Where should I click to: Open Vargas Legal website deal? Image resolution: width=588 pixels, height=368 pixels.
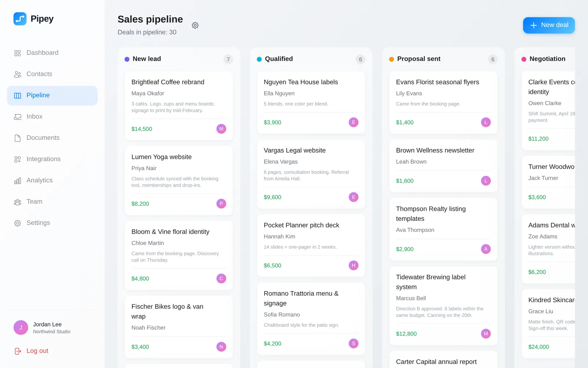(x=311, y=174)
